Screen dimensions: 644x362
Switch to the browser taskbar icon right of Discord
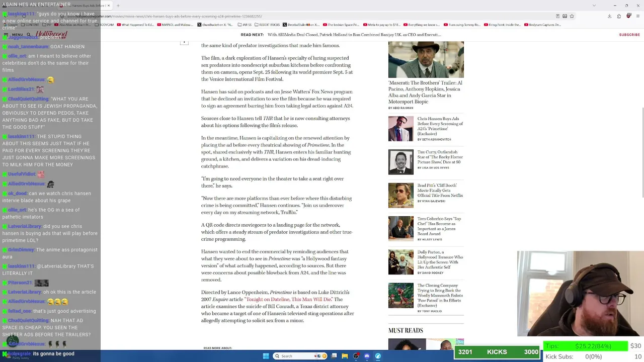(x=378, y=356)
